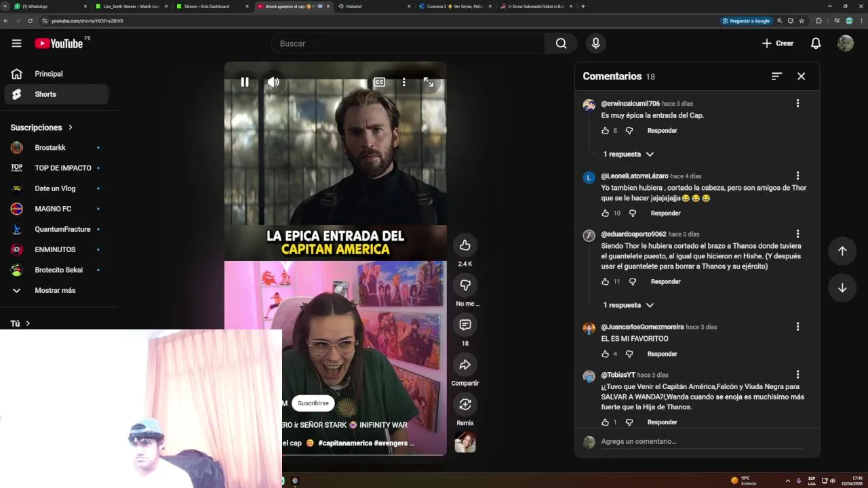Go to the previous Short arrow
The height and width of the screenshot is (488, 868).
[x=842, y=251]
